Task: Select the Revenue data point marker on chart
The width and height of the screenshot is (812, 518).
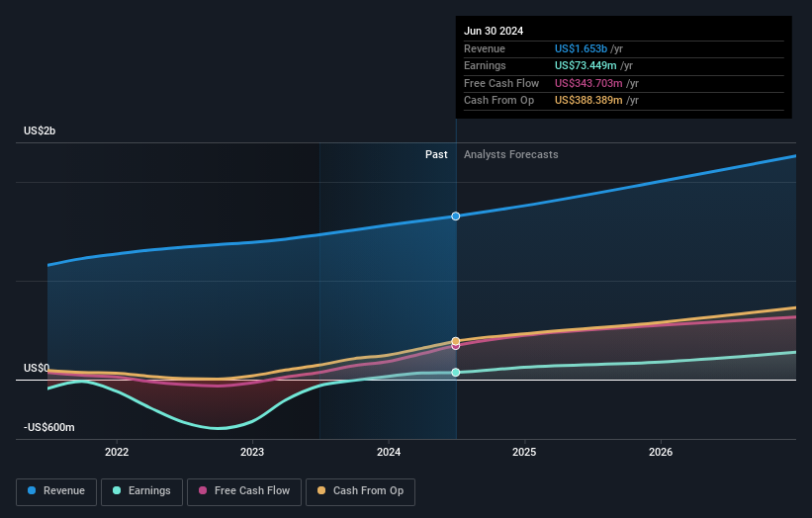Action: click(456, 216)
